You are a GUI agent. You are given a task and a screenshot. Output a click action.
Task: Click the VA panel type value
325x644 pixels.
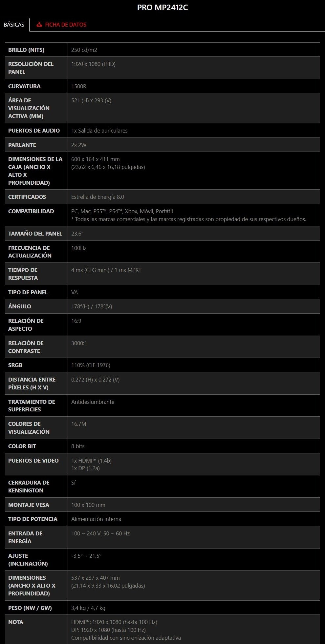[75, 292]
